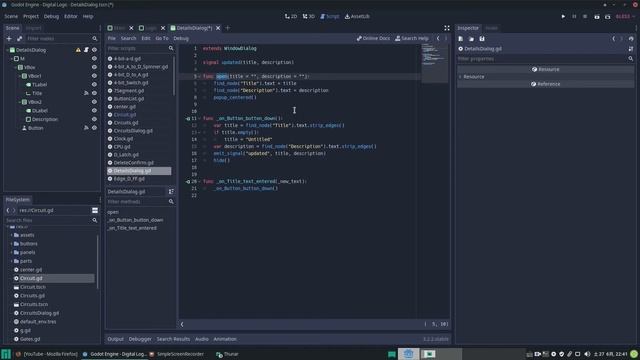Open Mozilla Firefox from the taskbar
Screen dimensions: 640x360
47,354
